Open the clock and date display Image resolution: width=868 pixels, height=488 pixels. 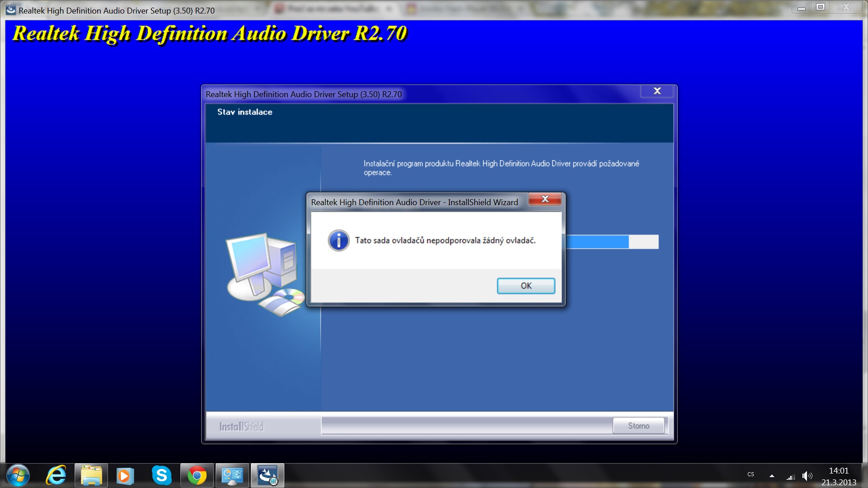839,476
